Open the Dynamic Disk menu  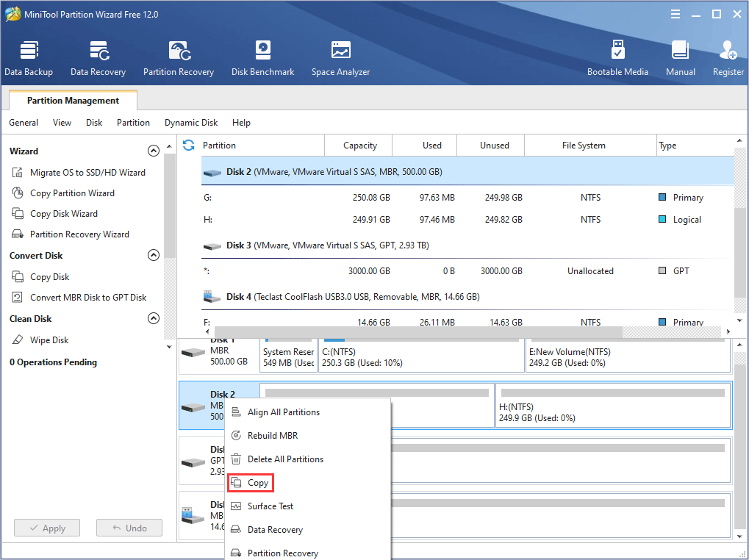click(191, 123)
